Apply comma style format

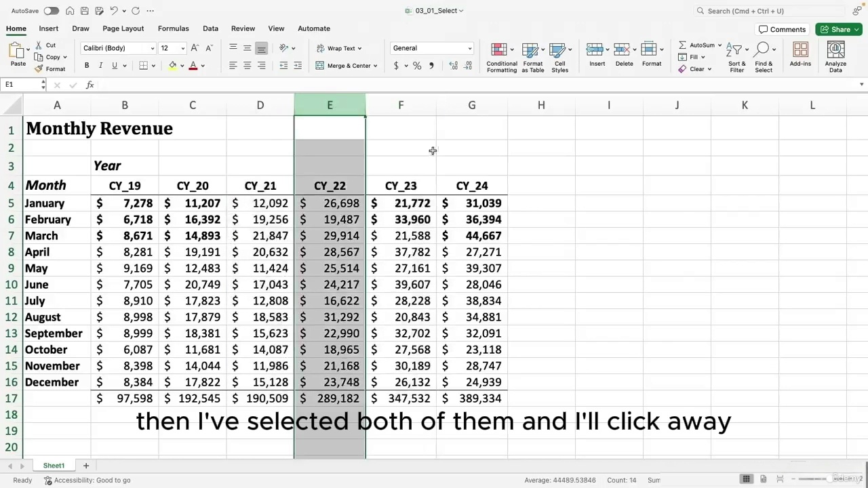coord(431,66)
